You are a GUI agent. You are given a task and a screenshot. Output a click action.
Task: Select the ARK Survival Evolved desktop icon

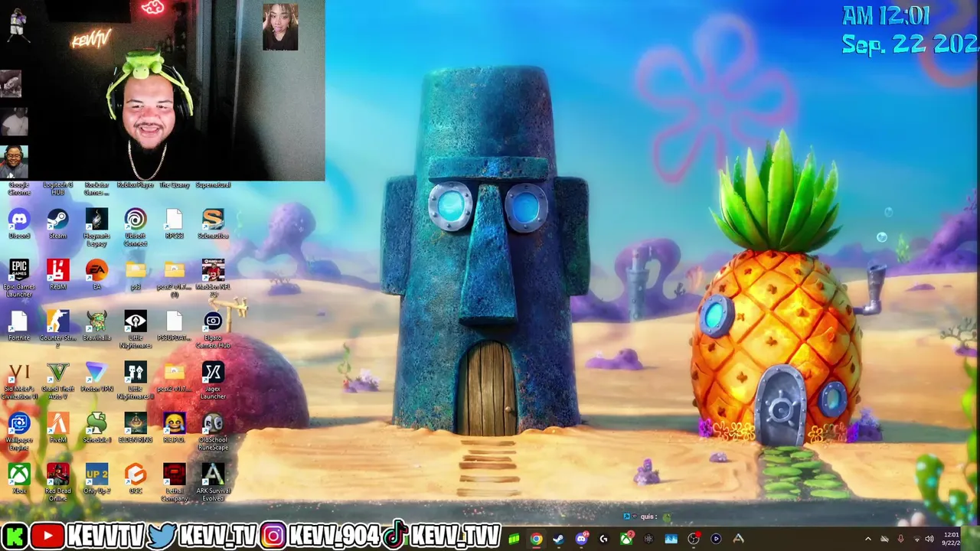pyautogui.click(x=213, y=484)
